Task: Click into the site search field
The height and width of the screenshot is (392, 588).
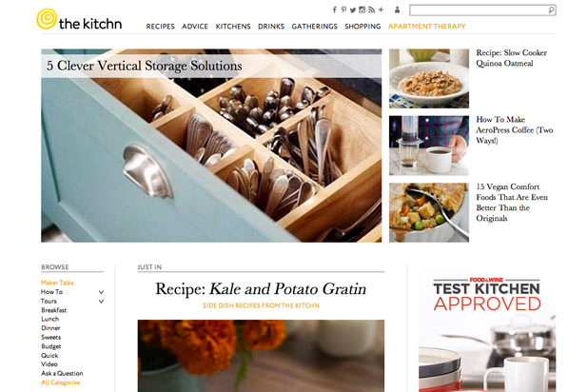Action: coord(479,10)
